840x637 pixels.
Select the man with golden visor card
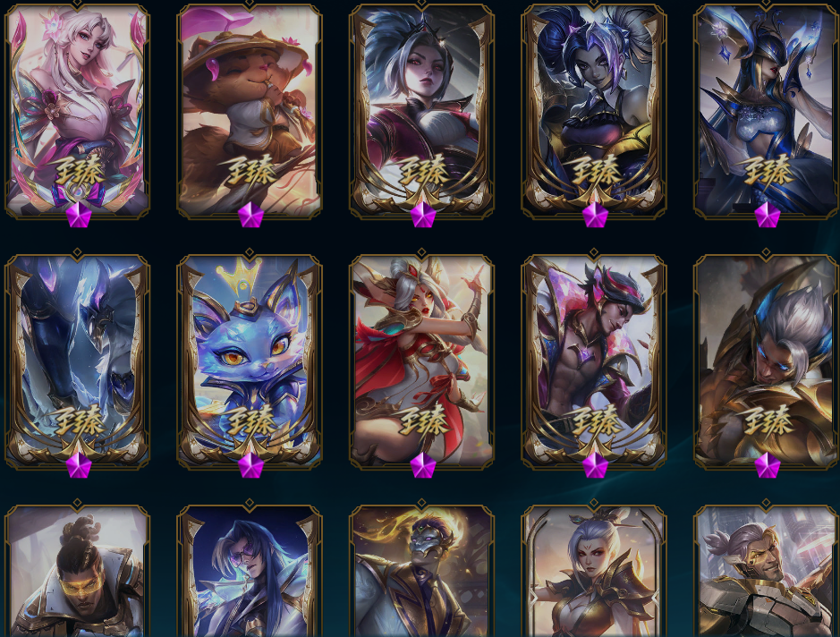pos(78,569)
